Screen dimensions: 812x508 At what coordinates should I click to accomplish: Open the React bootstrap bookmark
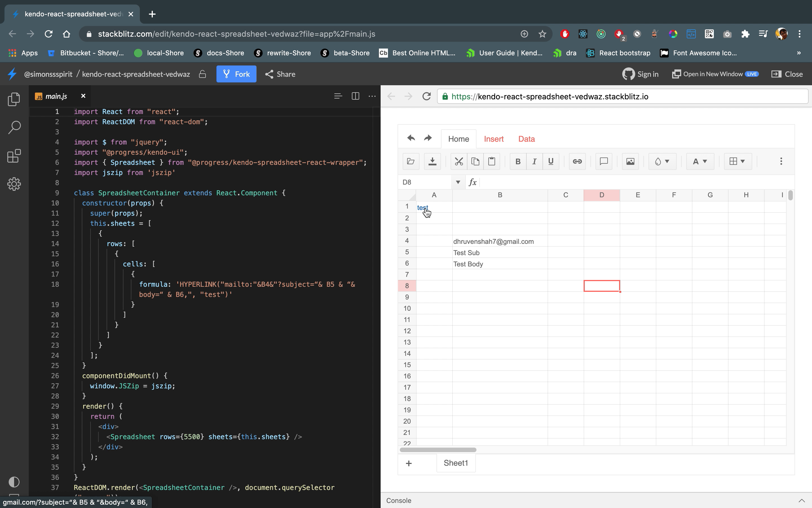click(x=618, y=53)
